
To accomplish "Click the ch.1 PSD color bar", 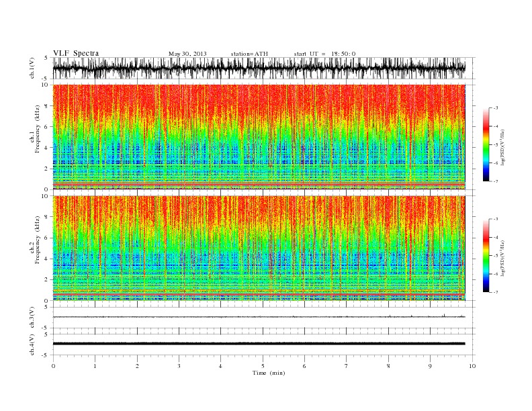I will click(x=486, y=144).
